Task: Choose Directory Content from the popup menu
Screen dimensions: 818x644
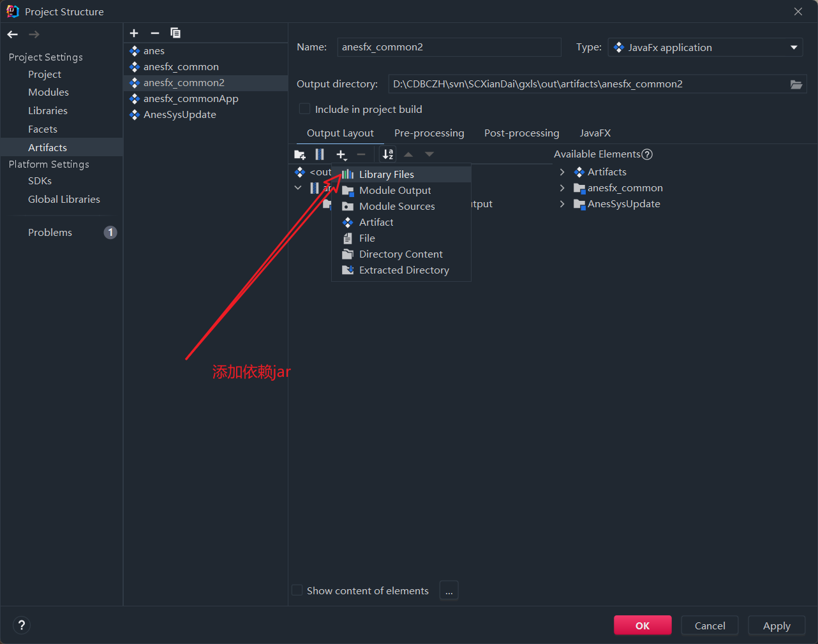Action: pos(401,254)
